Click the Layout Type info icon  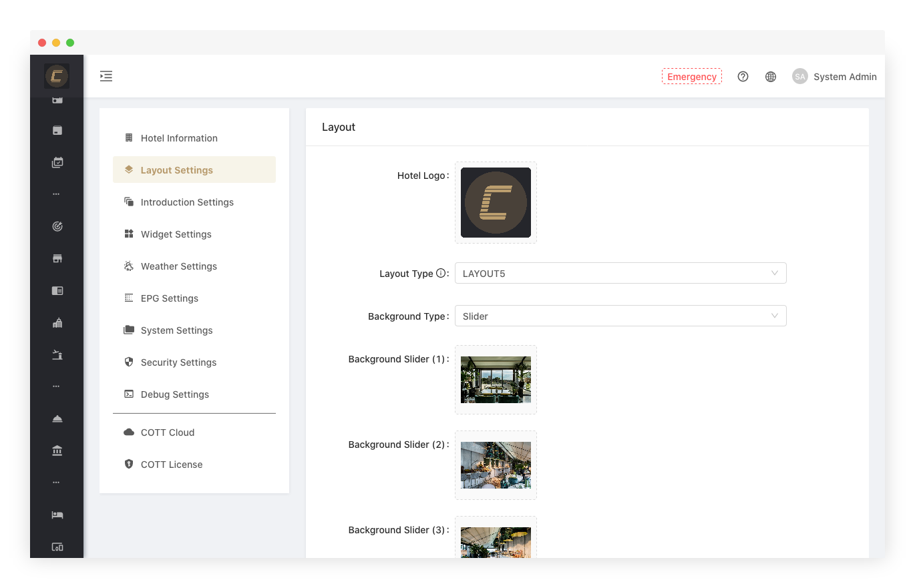click(440, 273)
